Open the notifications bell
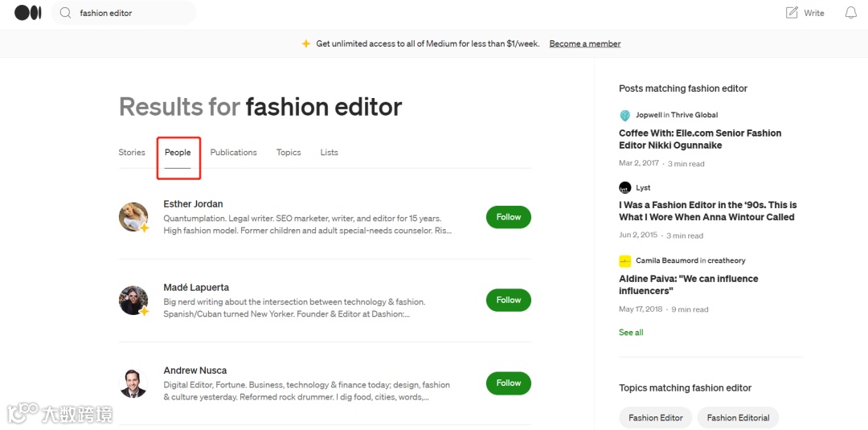This screenshot has width=868, height=430. click(851, 13)
